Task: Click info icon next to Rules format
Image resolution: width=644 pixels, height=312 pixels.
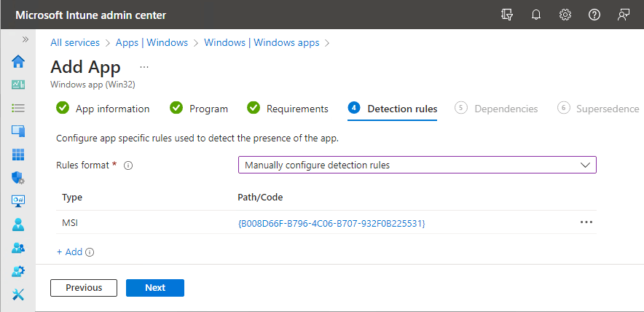Action: [128, 165]
